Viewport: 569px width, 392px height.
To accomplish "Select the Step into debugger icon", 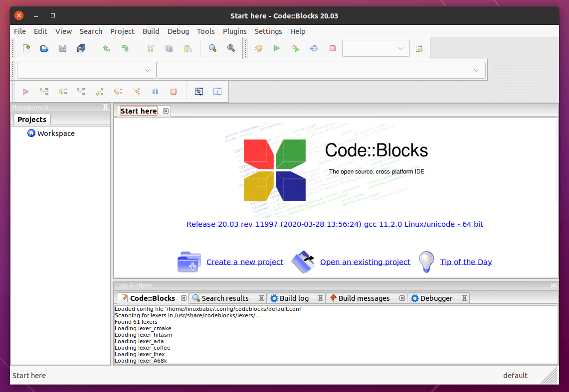I will pyautogui.click(x=81, y=91).
